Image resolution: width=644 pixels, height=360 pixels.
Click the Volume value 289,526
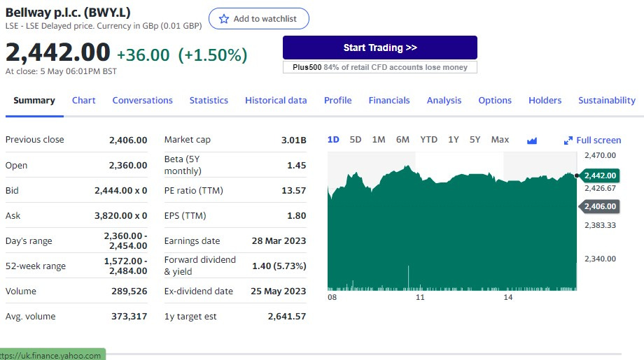129,291
